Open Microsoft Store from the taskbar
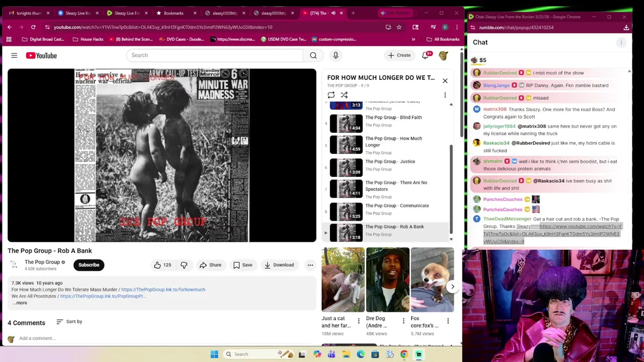 375,354
